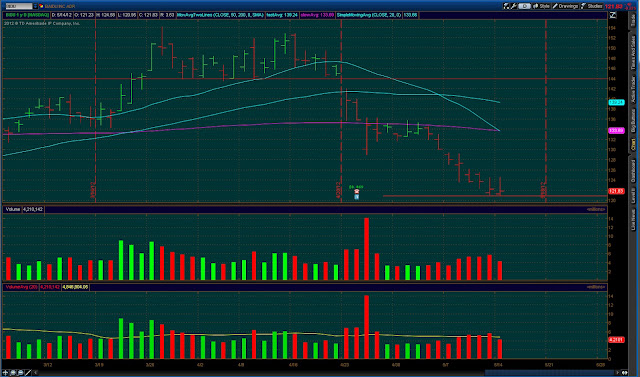
Task: Click the zoom in magnifier icon
Action: click(x=13, y=373)
